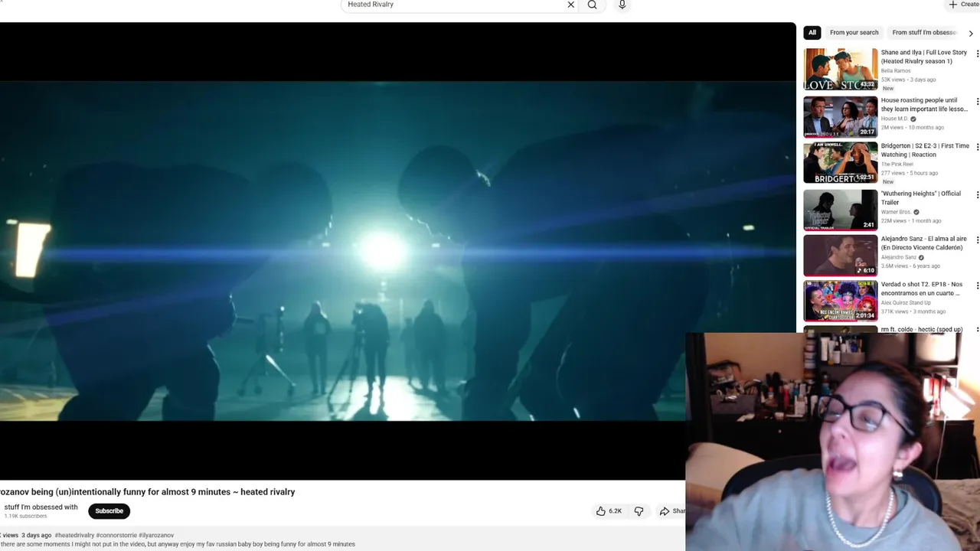Open Bella Ramos channel link

896,70
